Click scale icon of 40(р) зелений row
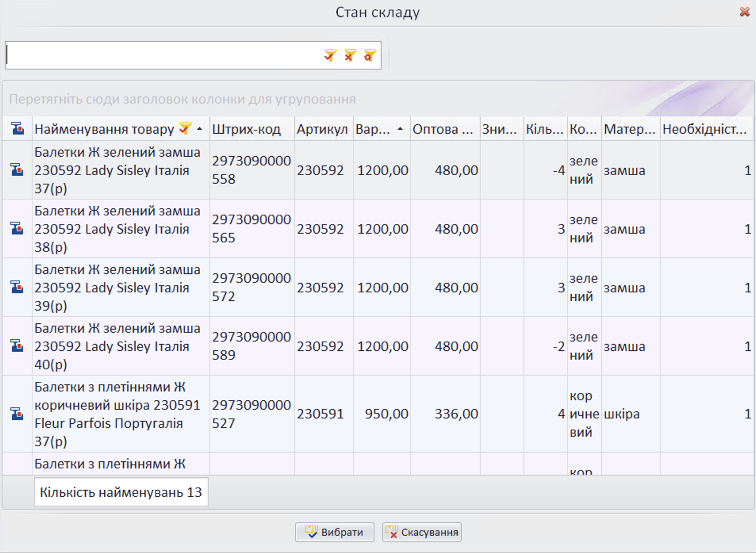 click(17, 346)
